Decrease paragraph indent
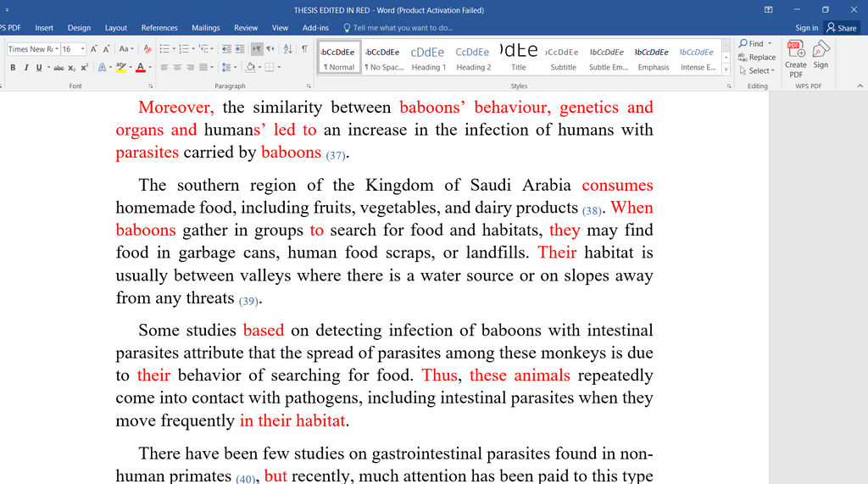The image size is (868, 484). point(226,48)
